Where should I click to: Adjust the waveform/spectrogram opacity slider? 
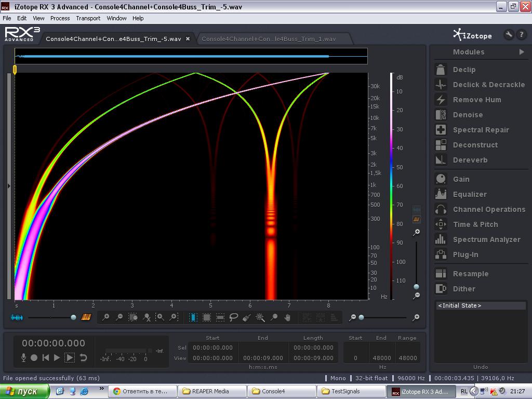point(73,317)
